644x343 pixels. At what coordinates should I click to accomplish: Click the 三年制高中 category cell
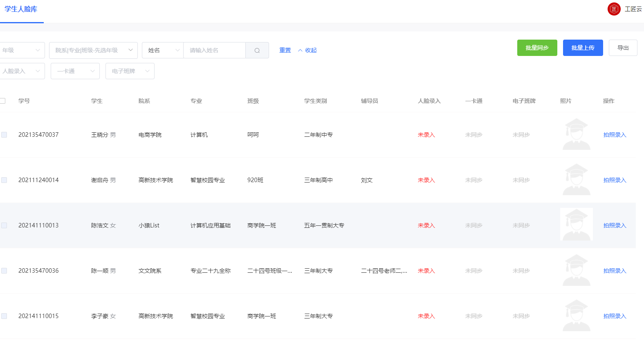pyautogui.click(x=319, y=180)
